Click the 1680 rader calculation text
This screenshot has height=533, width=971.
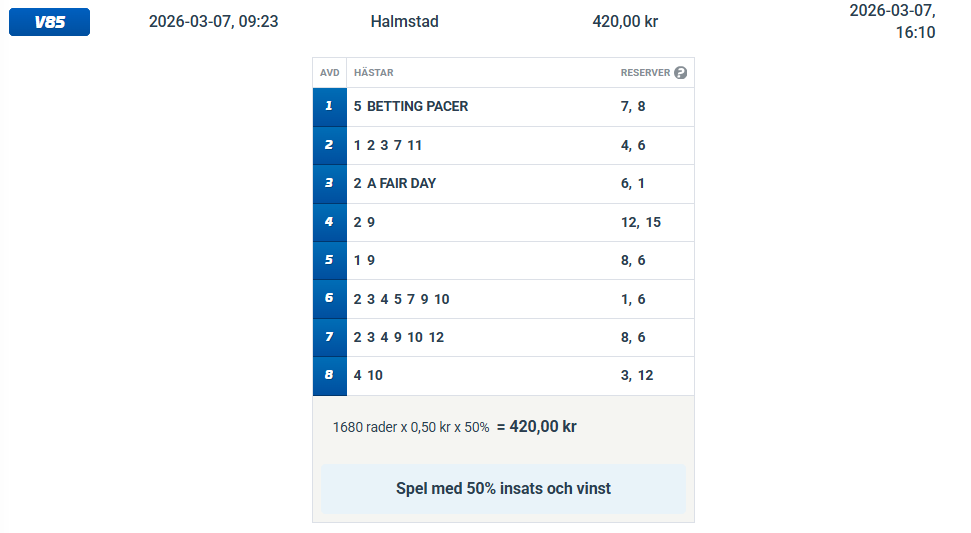(411, 427)
